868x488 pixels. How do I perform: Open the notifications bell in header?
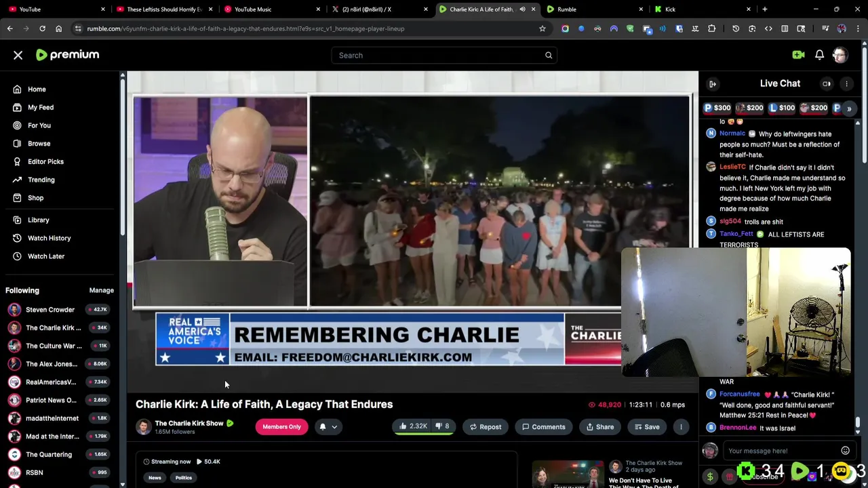tap(819, 55)
